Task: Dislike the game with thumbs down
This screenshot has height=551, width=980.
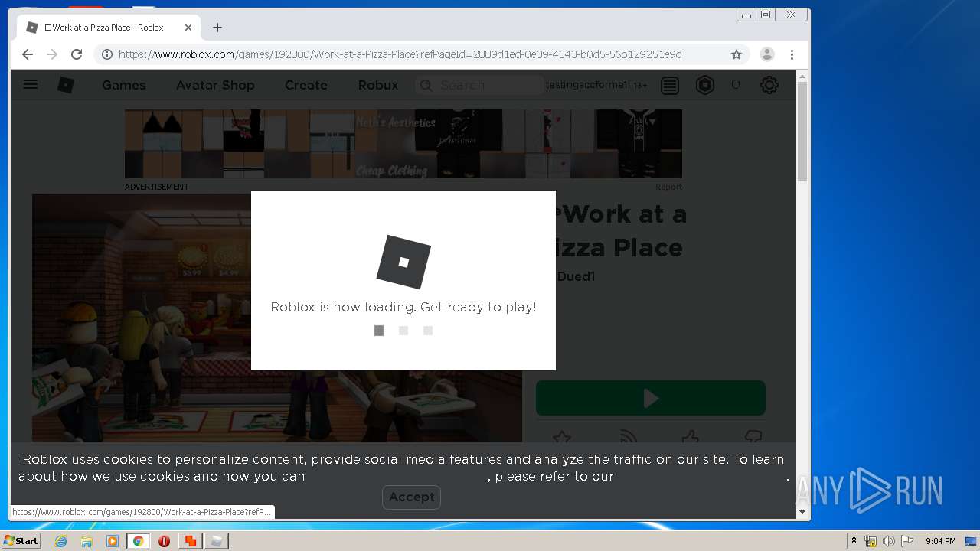Action: click(x=753, y=437)
